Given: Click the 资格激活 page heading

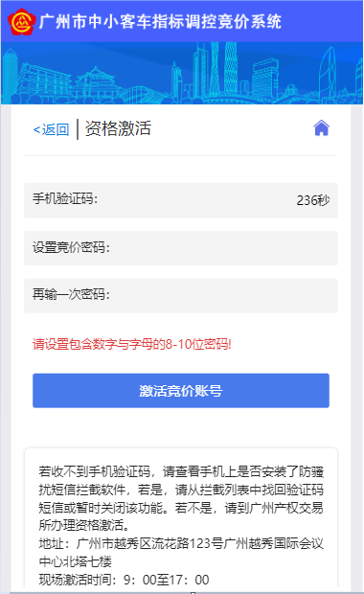Looking at the screenshot, I should tap(118, 128).
